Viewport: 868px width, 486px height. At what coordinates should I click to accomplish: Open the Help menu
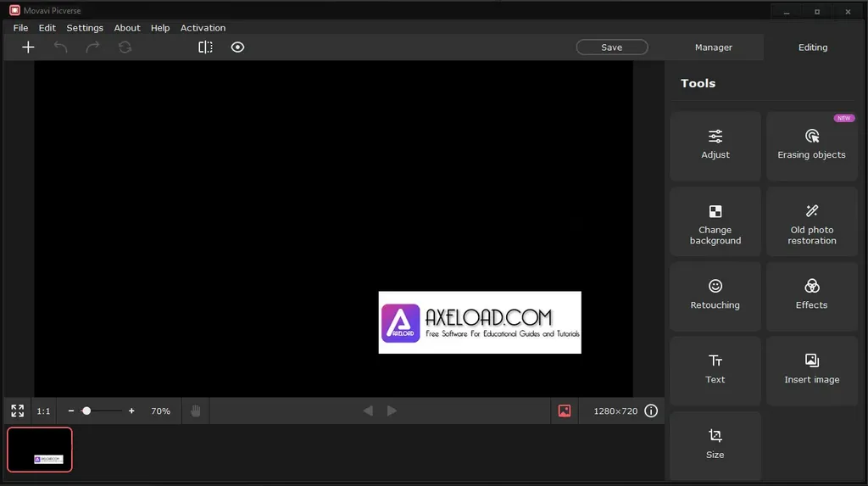click(160, 28)
